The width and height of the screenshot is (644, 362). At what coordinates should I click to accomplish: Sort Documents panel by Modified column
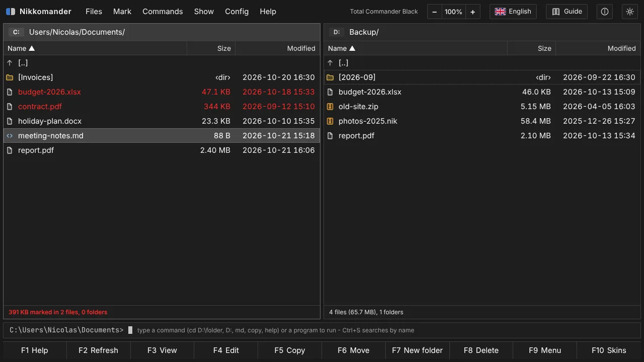pyautogui.click(x=277, y=48)
